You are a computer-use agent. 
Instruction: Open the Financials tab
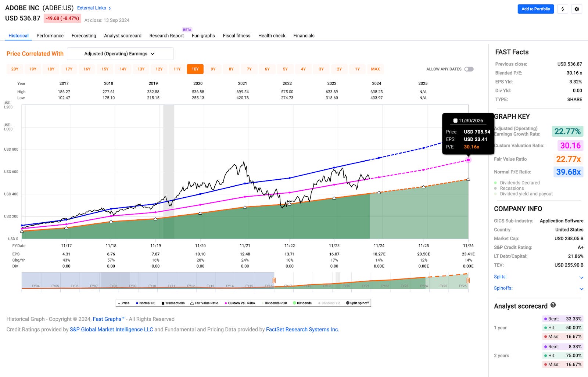click(x=304, y=36)
